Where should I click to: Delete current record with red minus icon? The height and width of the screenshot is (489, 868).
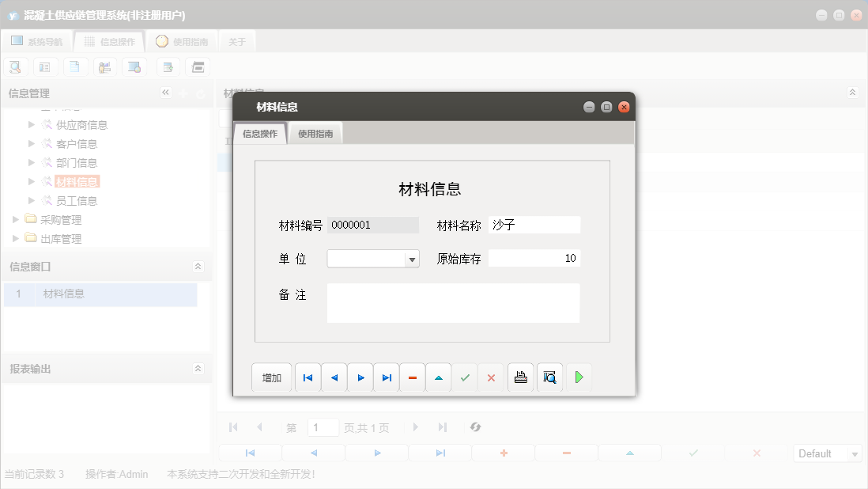tap(412, 377)
